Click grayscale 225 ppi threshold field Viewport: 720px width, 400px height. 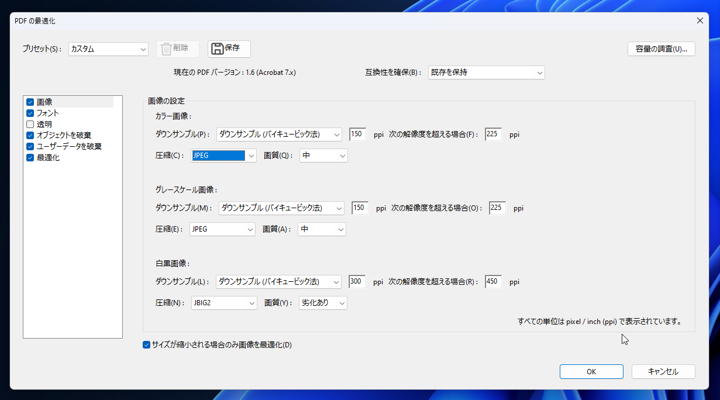497,208
